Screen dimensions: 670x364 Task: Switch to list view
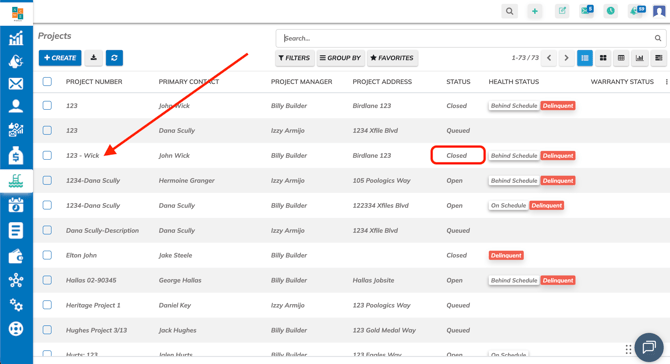pos(585,58)
